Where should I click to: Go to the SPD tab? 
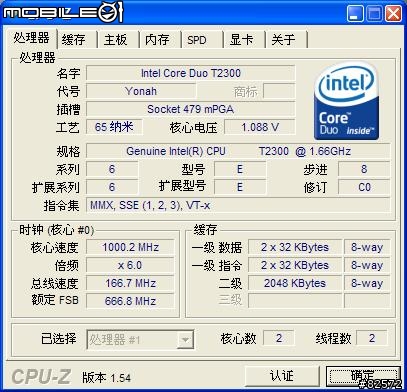201,40
